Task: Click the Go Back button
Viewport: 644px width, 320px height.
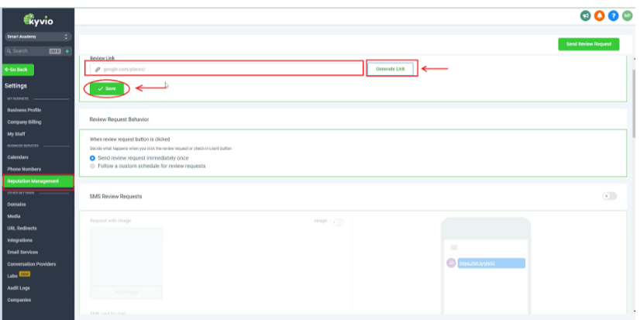Action: click(19, 69)
